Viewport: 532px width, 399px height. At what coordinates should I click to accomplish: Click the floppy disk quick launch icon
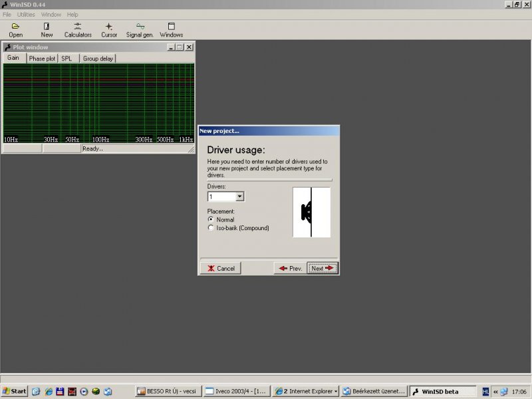60,392
